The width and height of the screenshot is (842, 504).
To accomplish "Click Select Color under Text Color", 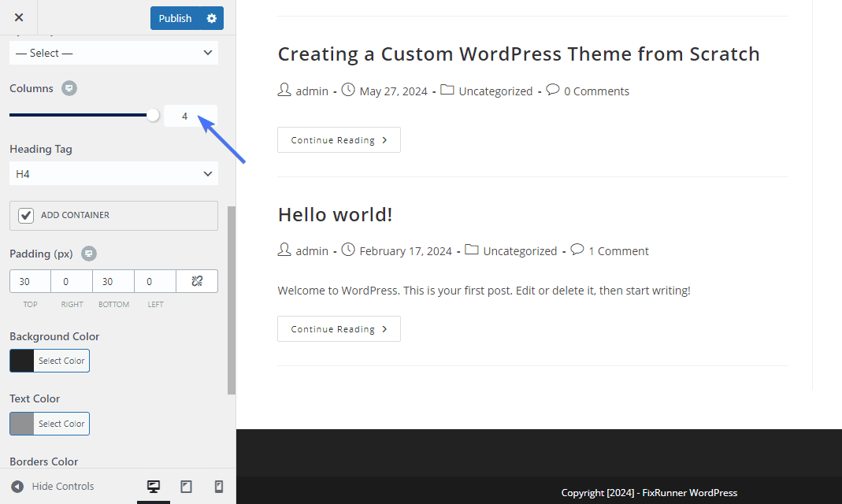I will (61, 424).
